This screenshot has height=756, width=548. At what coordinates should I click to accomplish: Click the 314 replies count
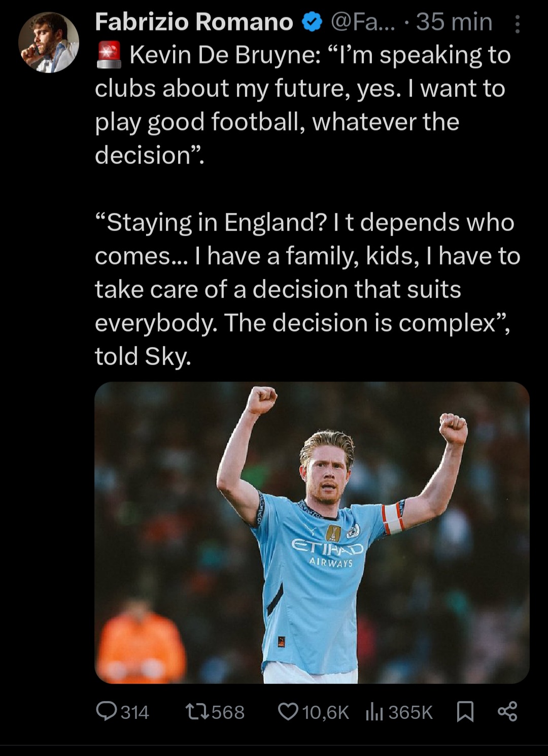click(135, 712)
